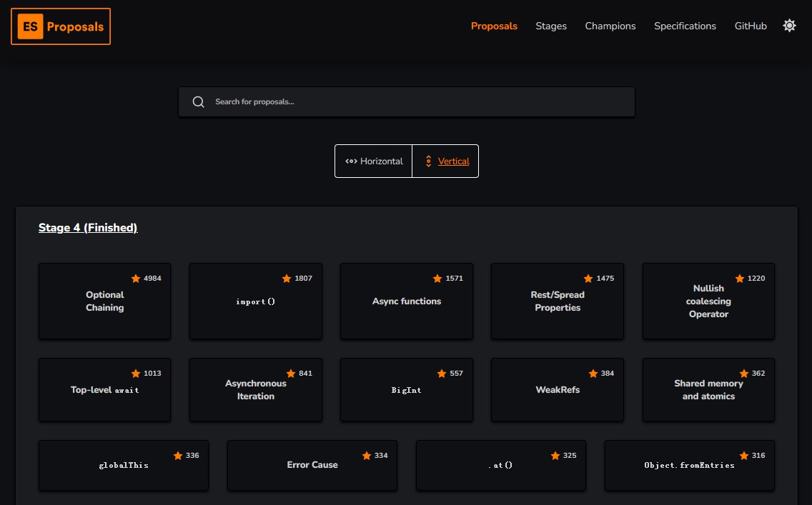Open the GitHub link in header

[x=751, y=26]
